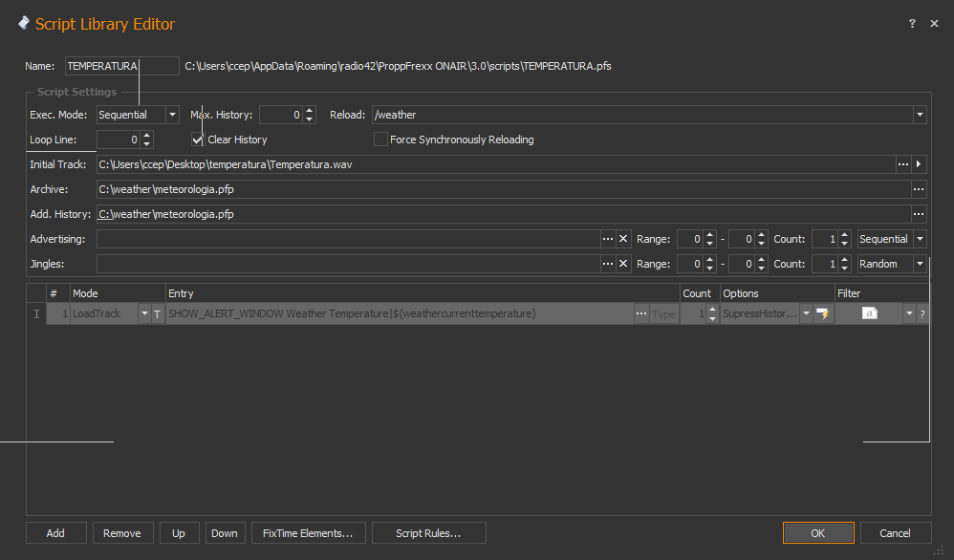Toggle the Clear History checkbox

coord(198,140)
